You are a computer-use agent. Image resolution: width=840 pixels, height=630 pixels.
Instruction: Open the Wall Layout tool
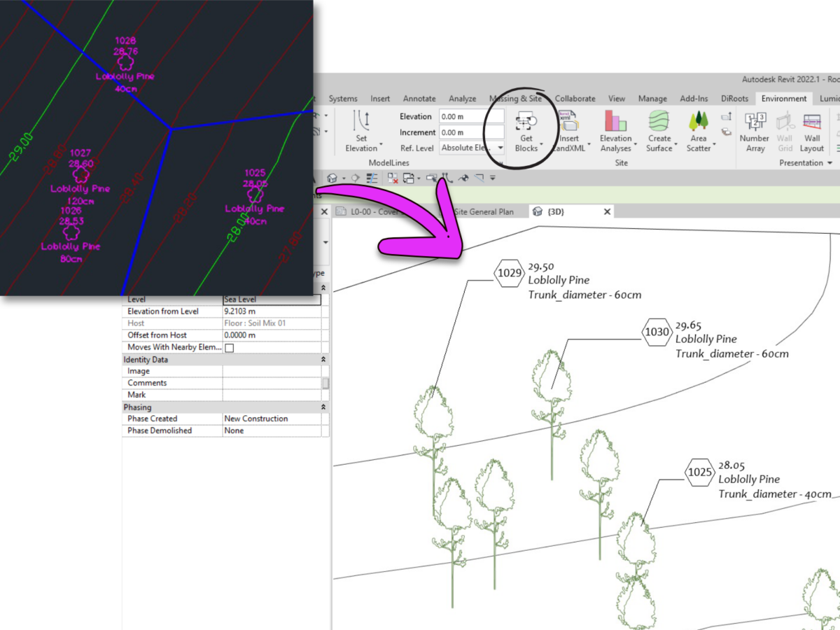click(812, 122)
